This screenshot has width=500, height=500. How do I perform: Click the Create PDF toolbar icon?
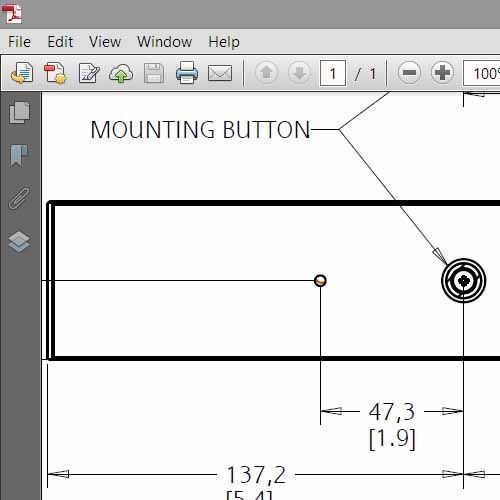coord(22,73)
